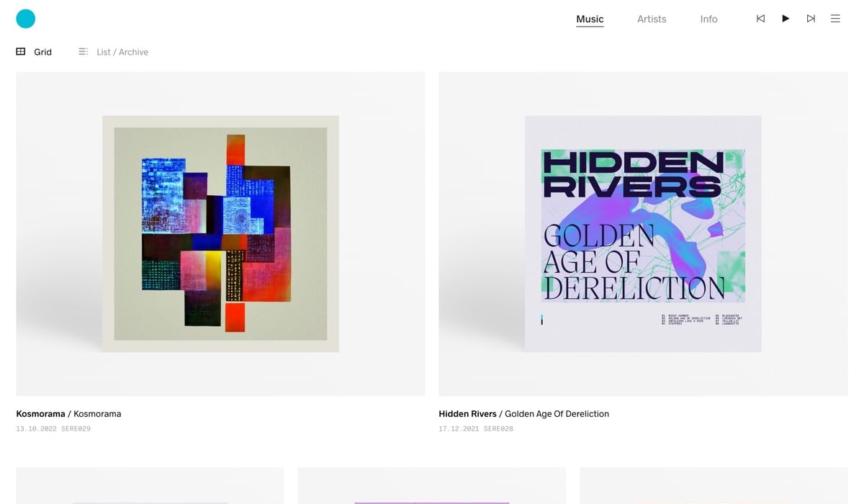Image resolution: width=864 pixels, height=504 pixels.
Task: Click the Kosmorama artist name link
Action: click(x=40, y=414)
